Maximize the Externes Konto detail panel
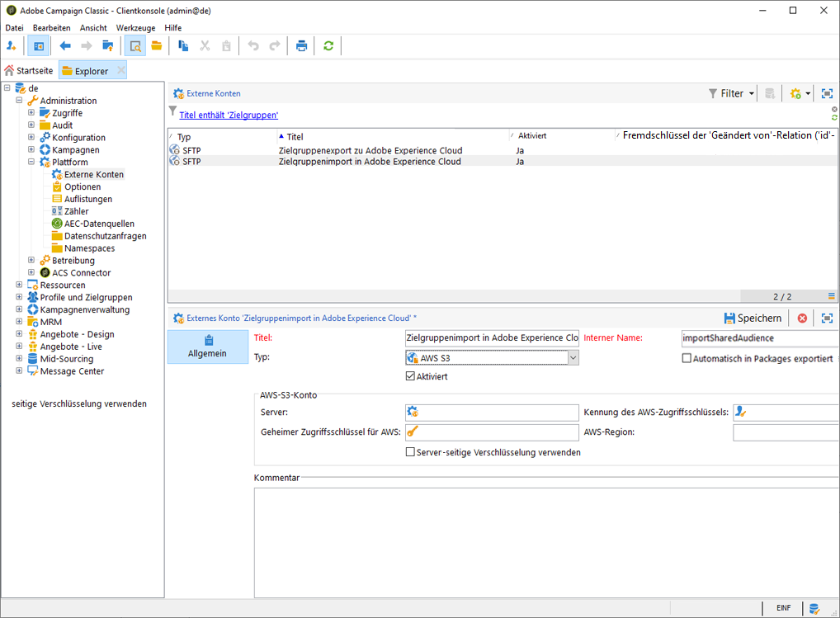Screen dimensions: 840x618 coord(827,318)
